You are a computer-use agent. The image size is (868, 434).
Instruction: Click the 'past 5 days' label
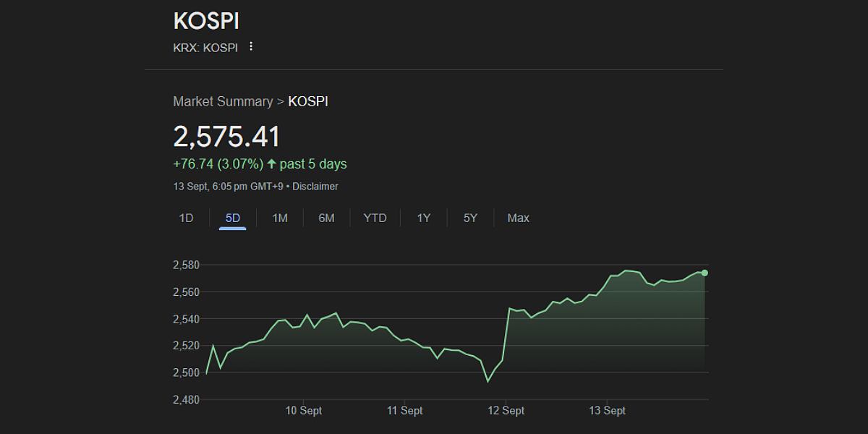click(313, 164)
